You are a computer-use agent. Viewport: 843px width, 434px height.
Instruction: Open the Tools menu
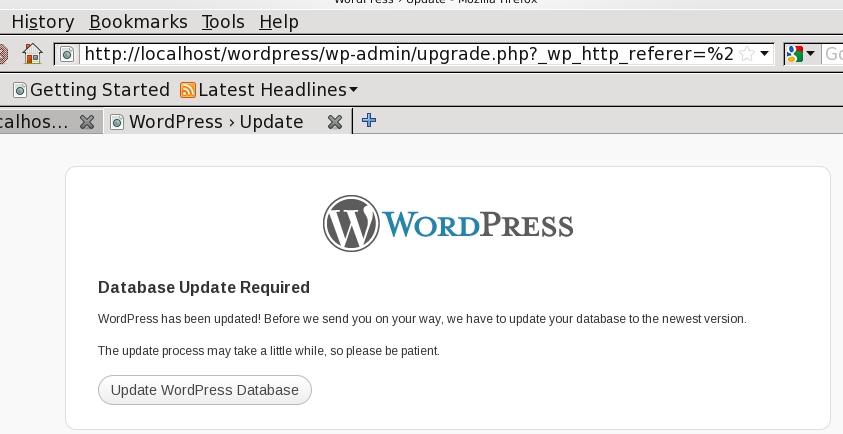pos(222,21)
